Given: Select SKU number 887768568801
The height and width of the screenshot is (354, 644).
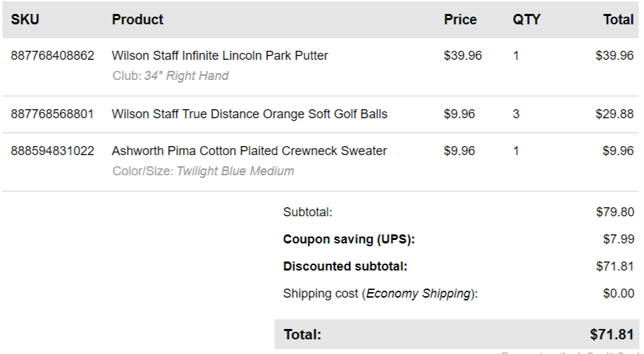Looking at the screenshot, I should pyautogui.click(x=52, y=114).
